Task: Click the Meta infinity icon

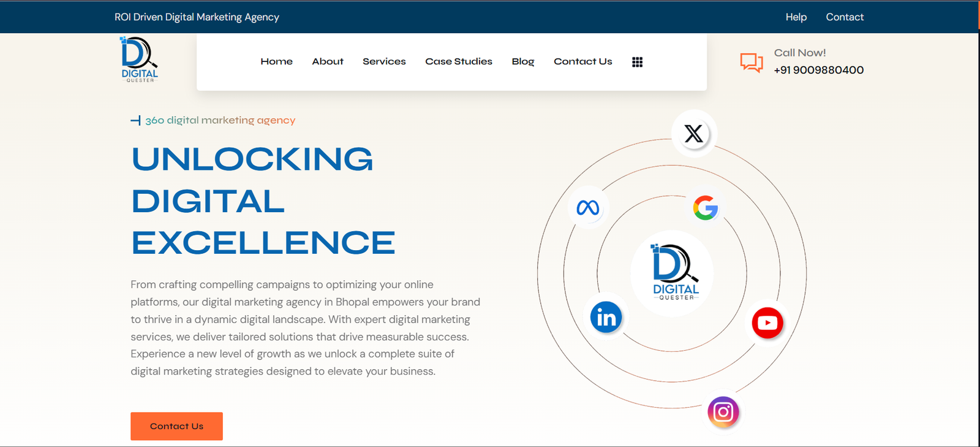Action: point(588,207)
